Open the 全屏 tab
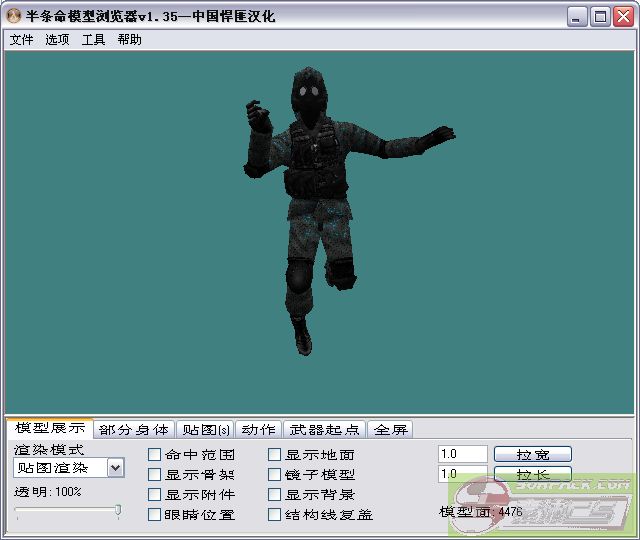 click(x=390, y=430)
